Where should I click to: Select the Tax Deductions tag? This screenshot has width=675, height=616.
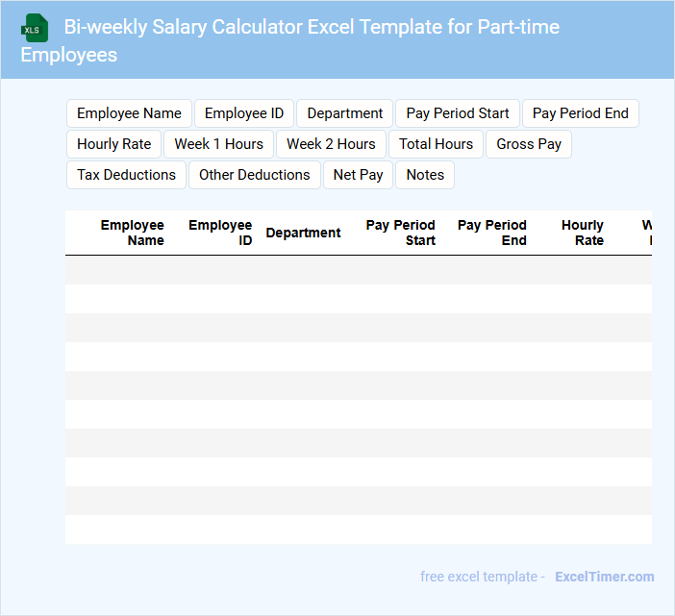[x=126, y=175]
